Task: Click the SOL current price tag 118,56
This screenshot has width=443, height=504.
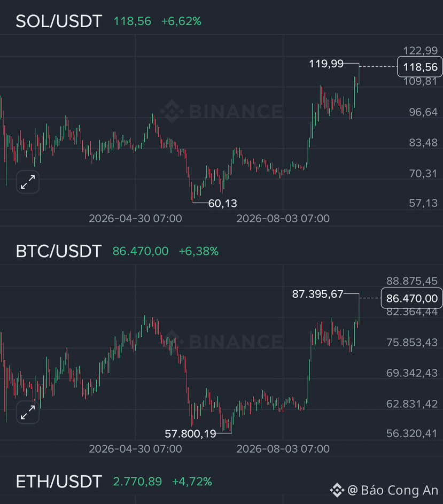Action: [x=420, y=67]
